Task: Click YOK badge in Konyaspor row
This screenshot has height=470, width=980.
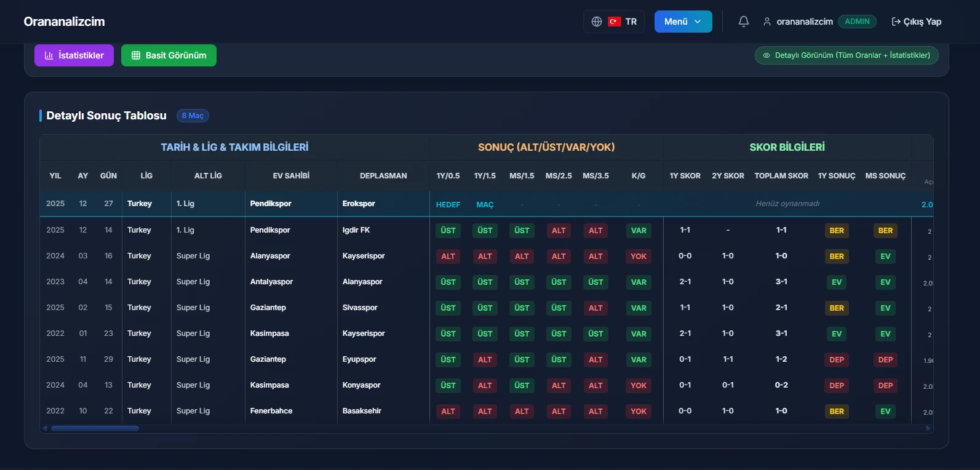Action: pos(639,386)
